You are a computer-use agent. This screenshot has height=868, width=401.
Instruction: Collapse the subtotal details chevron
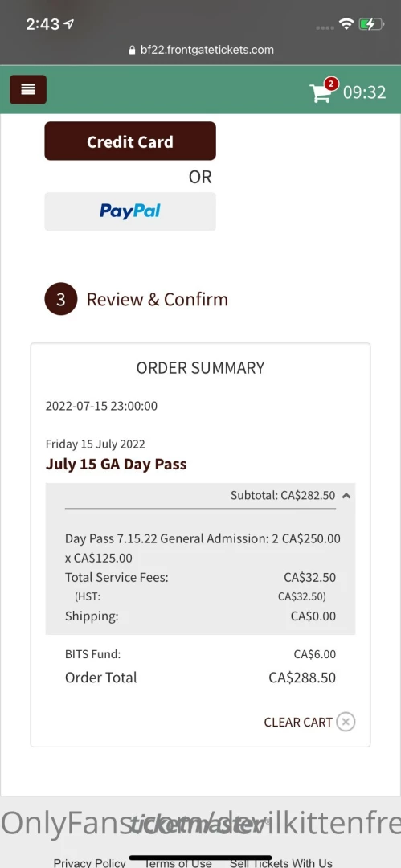tap(346, 496)
